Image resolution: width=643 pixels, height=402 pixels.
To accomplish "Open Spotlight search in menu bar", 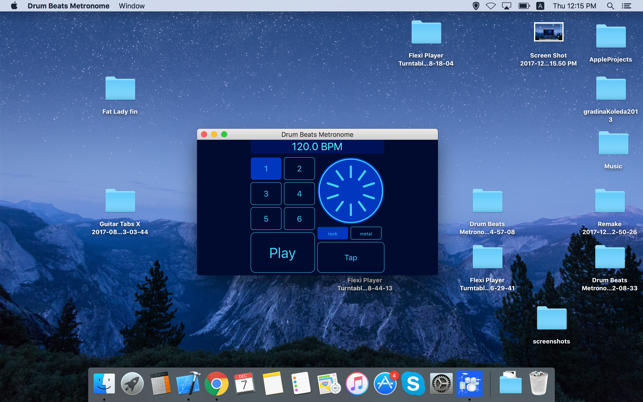I will (x=611, y=6).
